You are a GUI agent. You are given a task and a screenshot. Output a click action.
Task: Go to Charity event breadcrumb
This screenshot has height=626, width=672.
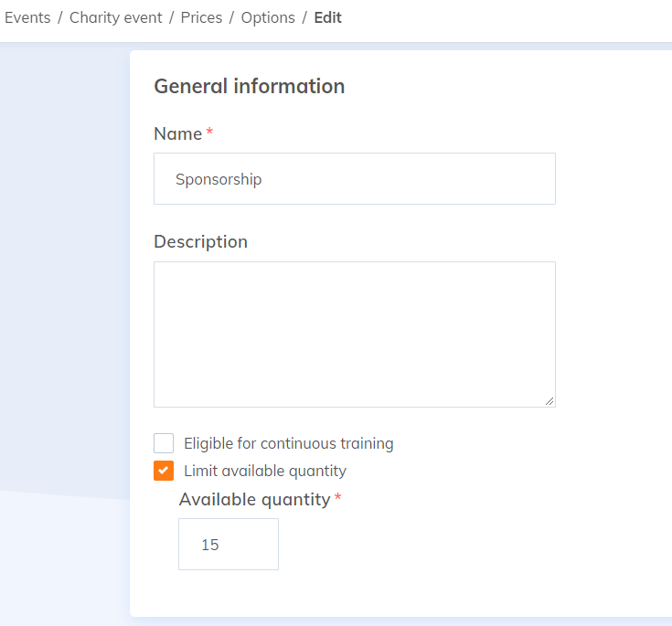click(x=116, y=17)
